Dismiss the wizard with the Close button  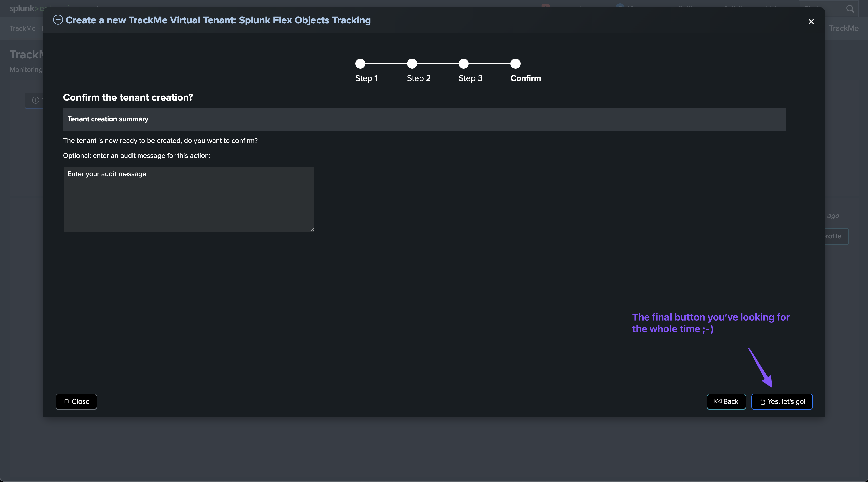76,401
